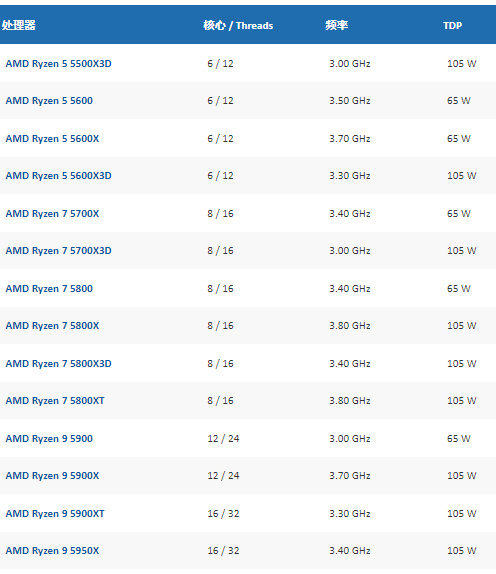Click the 频率 column header
This screenshot has width=496, height=574.
tap(336, 25)
